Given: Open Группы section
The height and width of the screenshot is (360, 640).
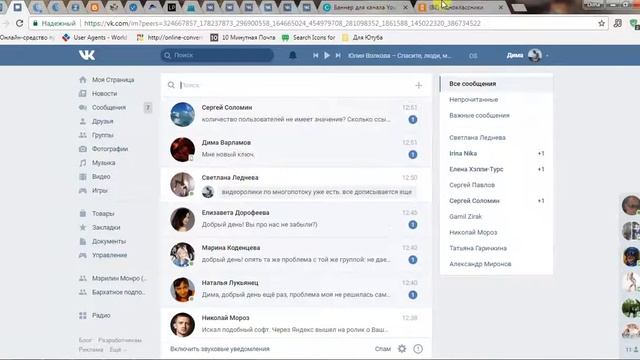Looking at the screenshot, I should pyautogui.click(x=102, y=135).
